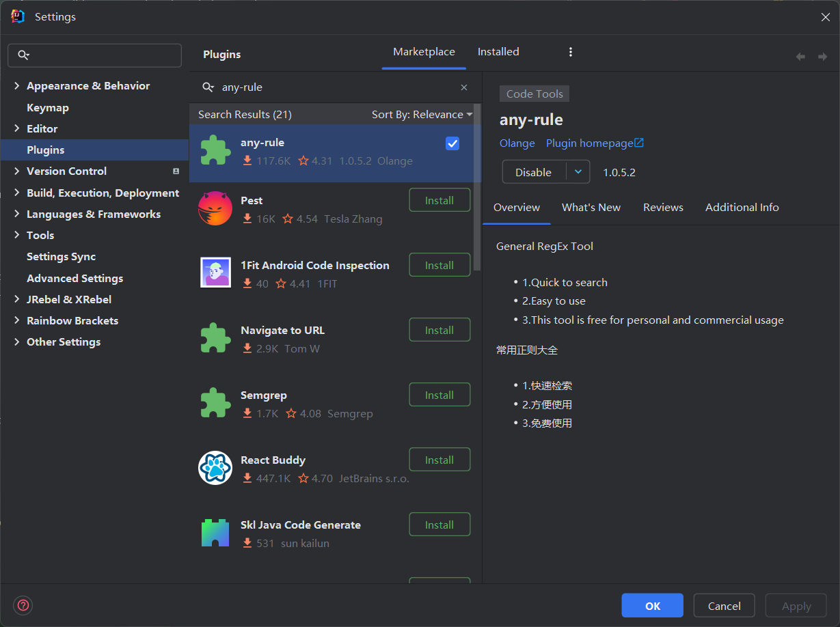Expand JRebel & XRebel node
This screenshot has height=627, width=840.
16,300
